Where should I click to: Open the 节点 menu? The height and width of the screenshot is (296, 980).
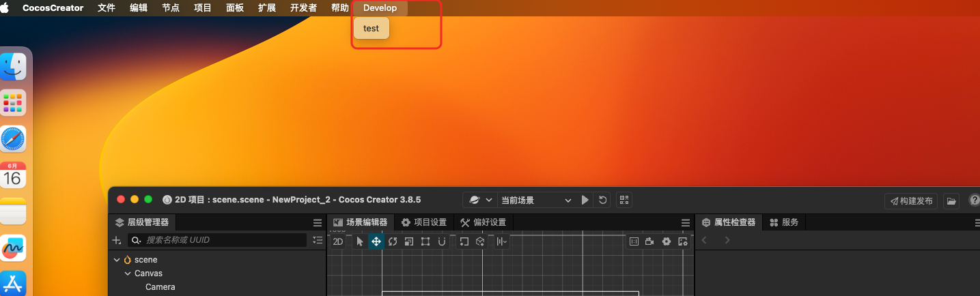[x=171, y=8]
